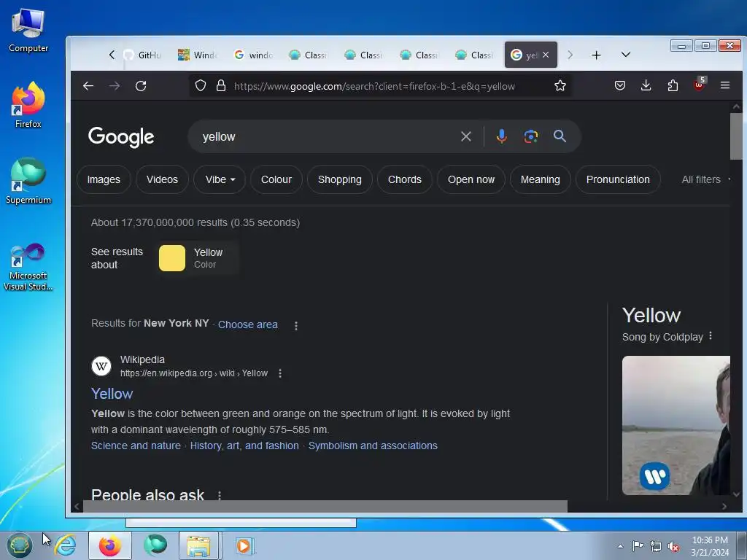Reload the page with the refresh icon

pyautogui.click(x=141, y=86)
